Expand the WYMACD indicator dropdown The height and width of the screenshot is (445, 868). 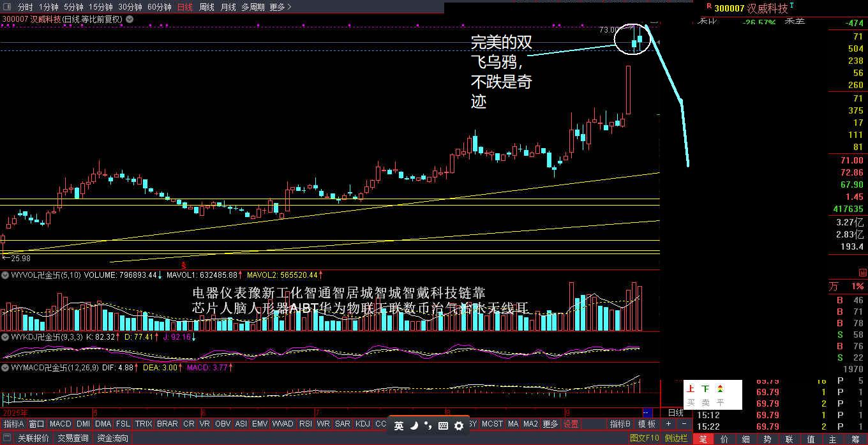(x=5, y=368)
